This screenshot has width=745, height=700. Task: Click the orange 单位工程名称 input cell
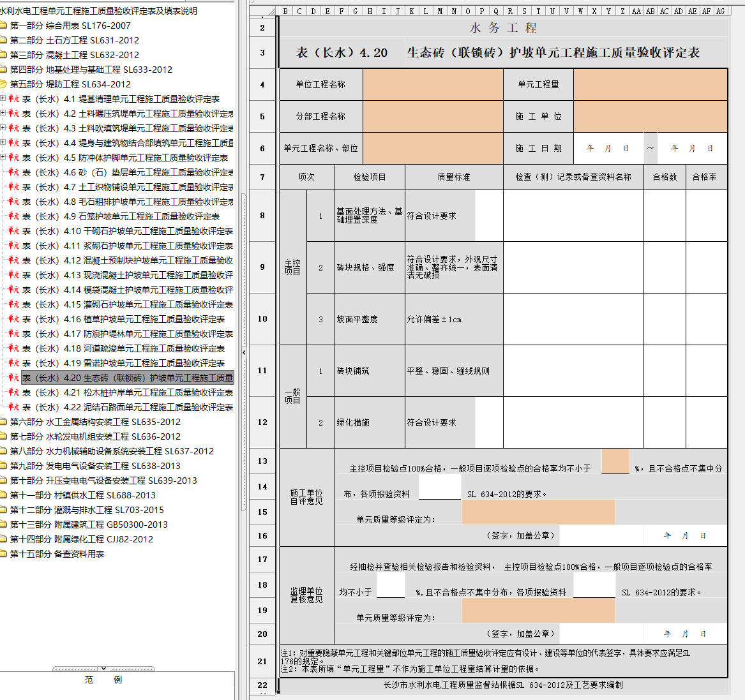click(433, 84)
